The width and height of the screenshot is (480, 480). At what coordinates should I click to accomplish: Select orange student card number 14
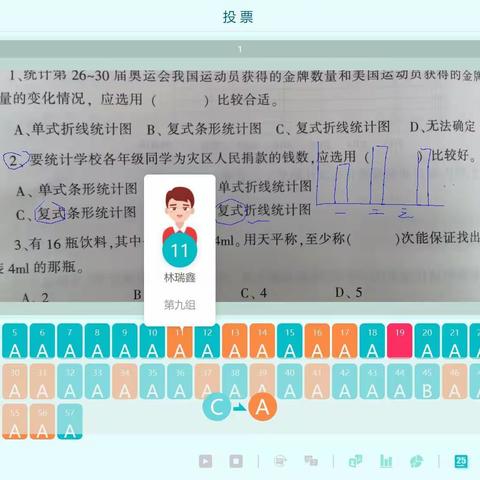tap(262, 341)
